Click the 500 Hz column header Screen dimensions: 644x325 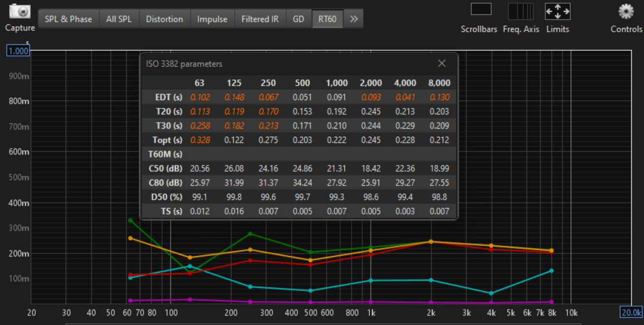click(x=303, y=83)
